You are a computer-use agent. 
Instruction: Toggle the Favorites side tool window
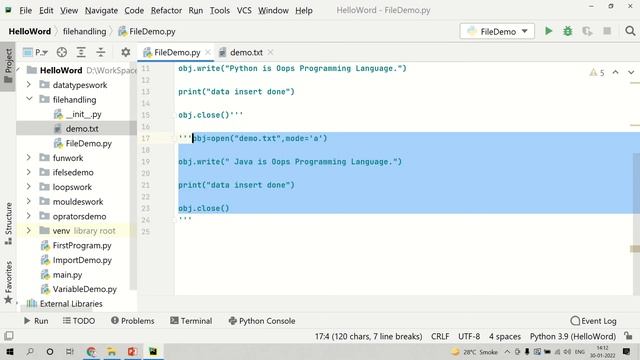pos(8,282)
